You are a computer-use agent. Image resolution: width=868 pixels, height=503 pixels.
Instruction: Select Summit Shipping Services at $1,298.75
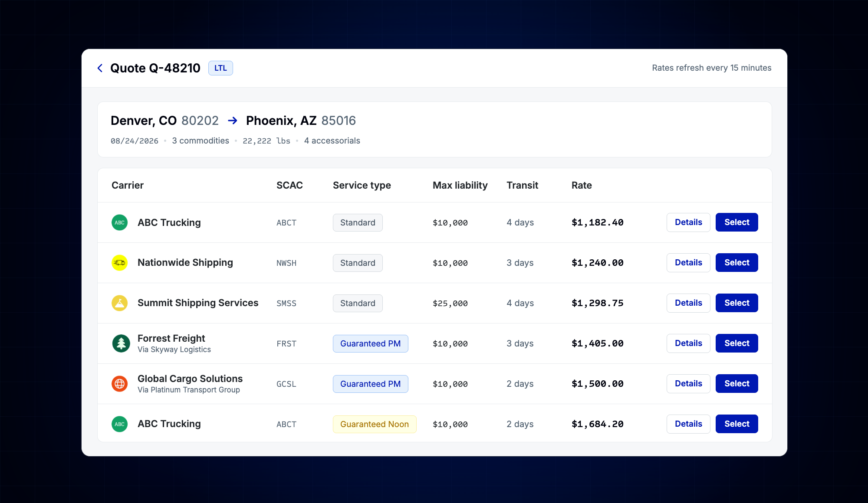pyautogui.click(x=736, y=303)
